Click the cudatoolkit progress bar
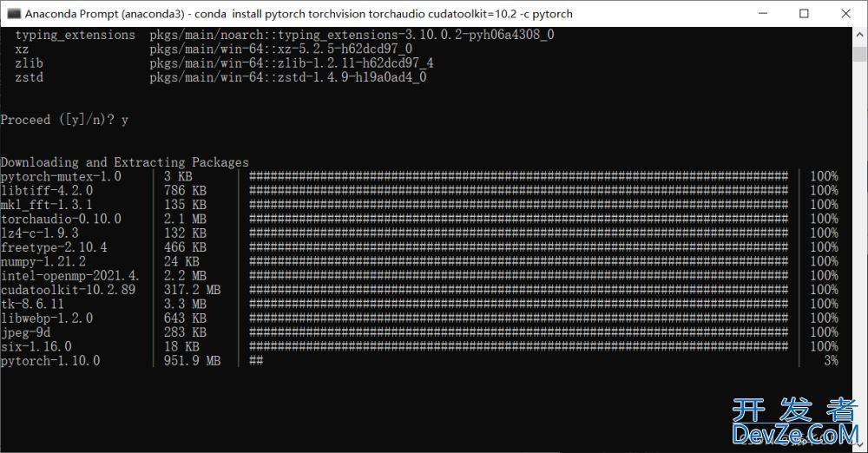Image resolution: width=868 pixels, height=453 pixels. (x=518, y=290)
